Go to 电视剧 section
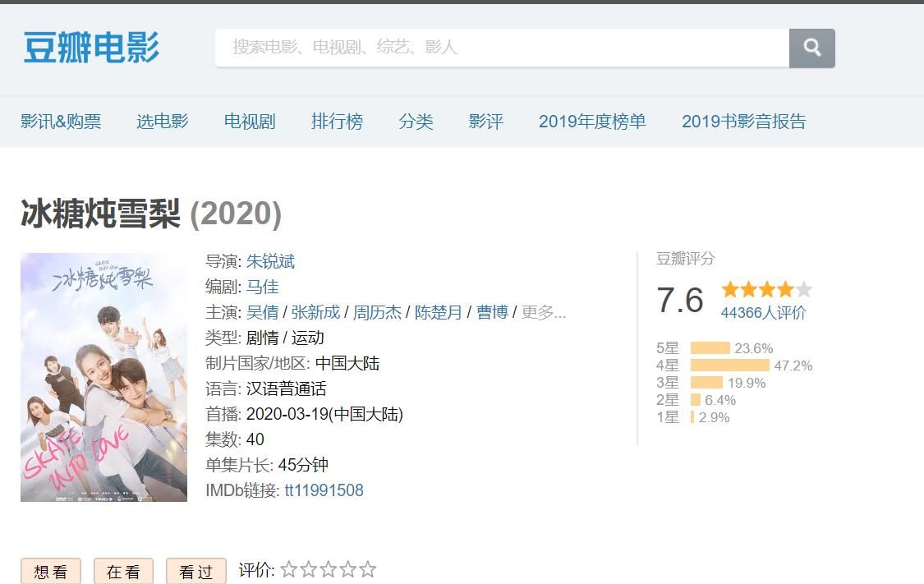The image size is (924, 584). (x=250, y=122)
